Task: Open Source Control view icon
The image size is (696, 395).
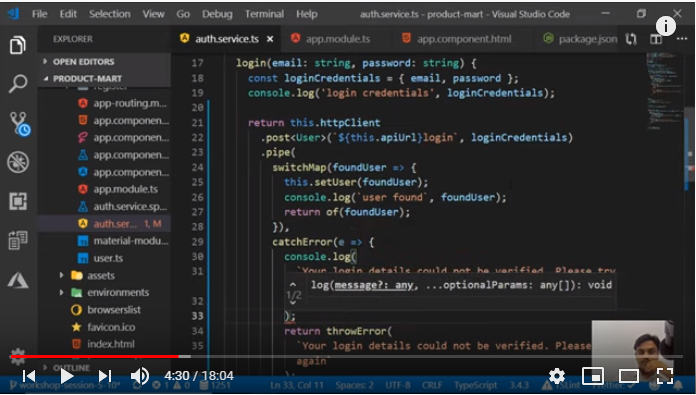Action: pyautogui.click(x=19, y=123)
